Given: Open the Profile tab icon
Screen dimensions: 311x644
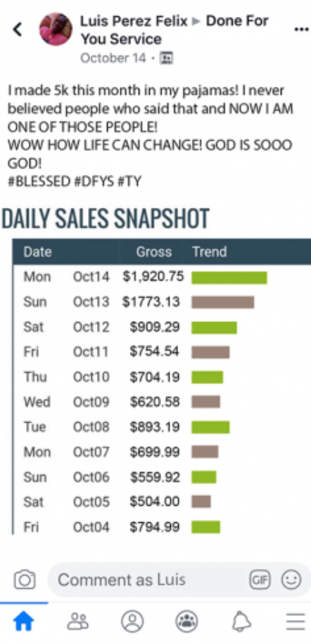Looking at the screenshot, I should (x=132, y=621).
